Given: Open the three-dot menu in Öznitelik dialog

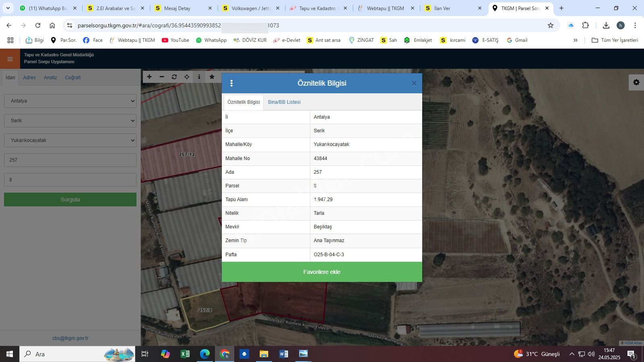Looking at the screenshot, I should 231,83.
